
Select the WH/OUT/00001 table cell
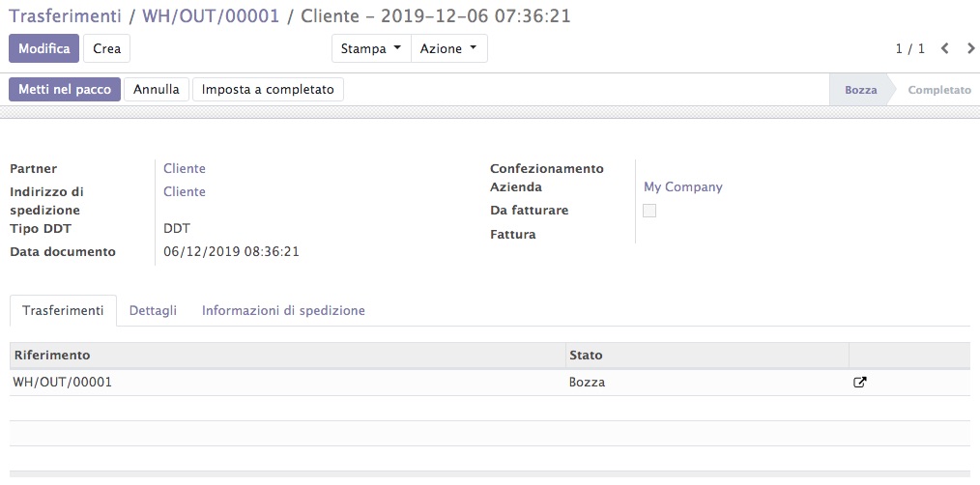click(x=287, y=382)
